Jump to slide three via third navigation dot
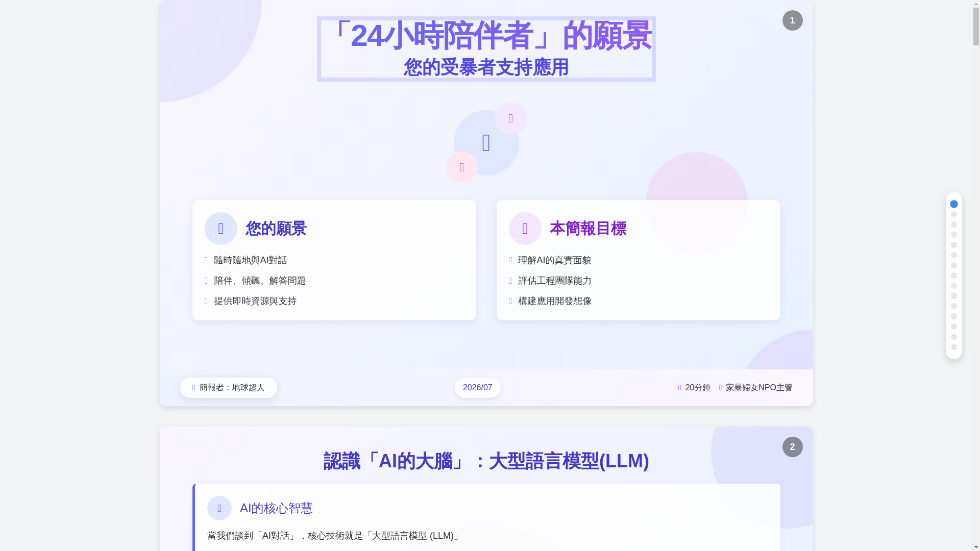This screenshot has height=551, width=980. (x=953, y=224)
